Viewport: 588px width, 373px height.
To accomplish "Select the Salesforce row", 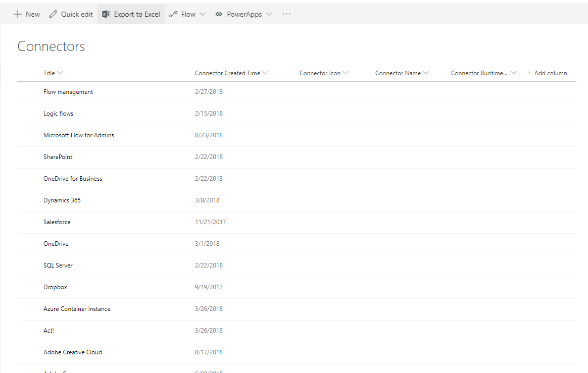I will click(x=296, y=222).
